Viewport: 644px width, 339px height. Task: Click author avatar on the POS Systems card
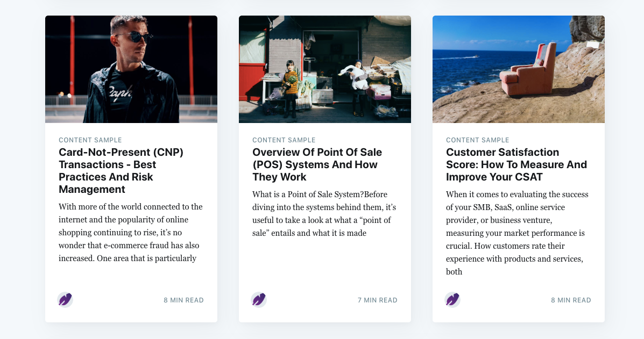tap(259, 300)
